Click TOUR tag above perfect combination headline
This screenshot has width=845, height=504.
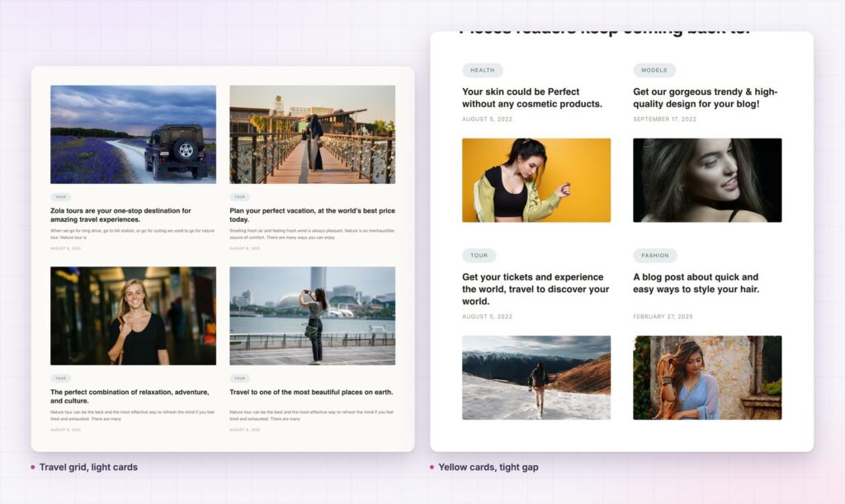coord(61,379)
